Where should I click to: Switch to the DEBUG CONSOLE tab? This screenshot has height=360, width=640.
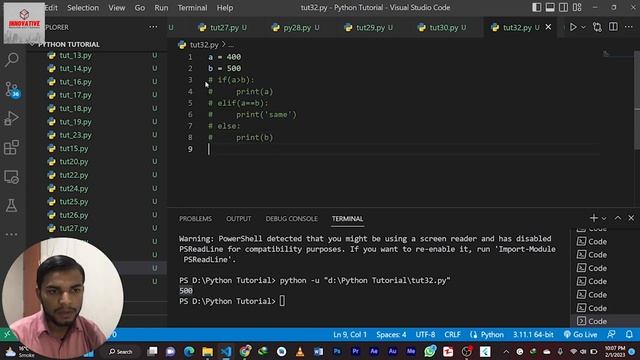click(x=291, y=219)
